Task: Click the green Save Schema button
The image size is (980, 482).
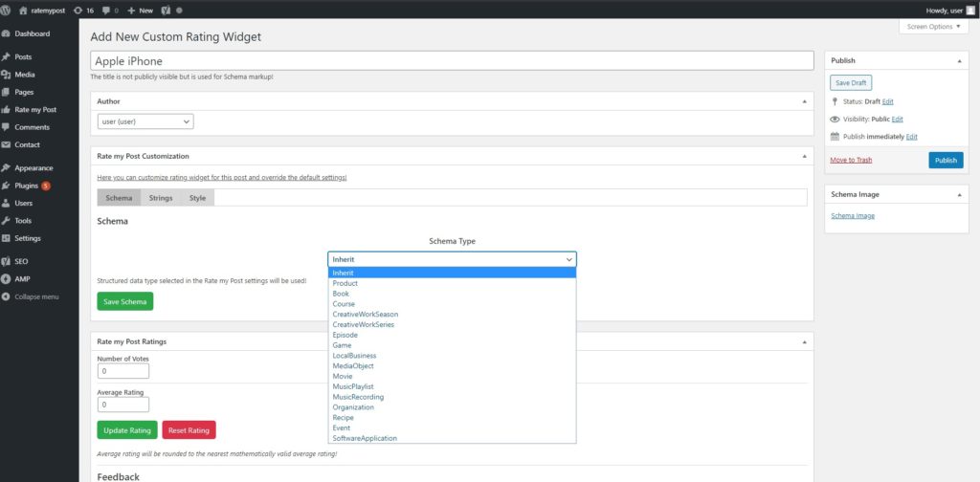Action: [125, 301]
